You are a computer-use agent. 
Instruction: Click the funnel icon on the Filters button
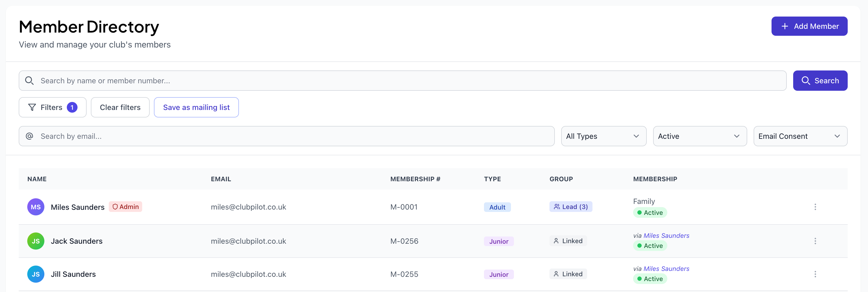[32, 107]
